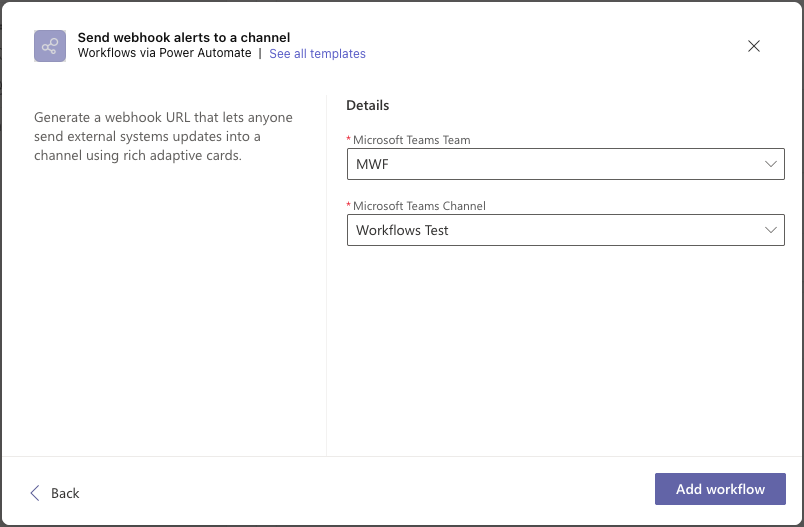Click empty middle area of Team combo box
Screen dimensions: 804x527
pyautogui.click(x=560, y=164)
